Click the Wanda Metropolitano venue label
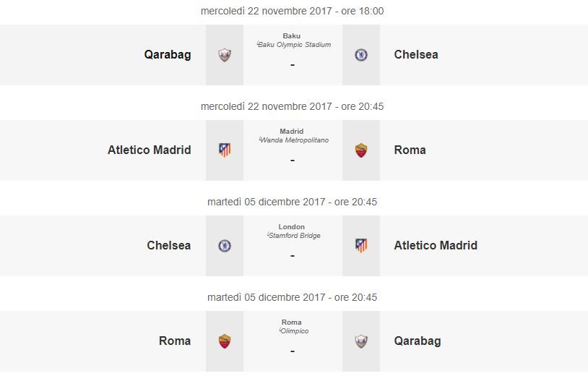The image size is (588, 376). [x=294, y=140]
